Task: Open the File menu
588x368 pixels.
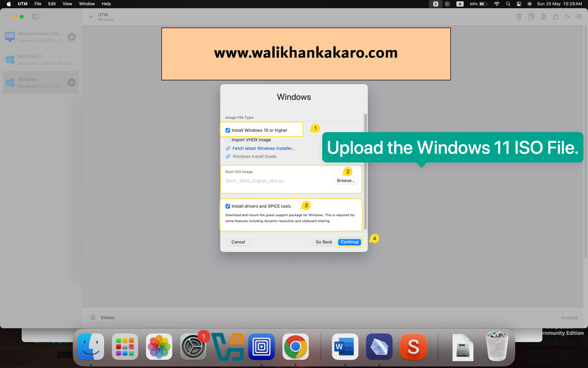Action: click(x=38, y=4)
